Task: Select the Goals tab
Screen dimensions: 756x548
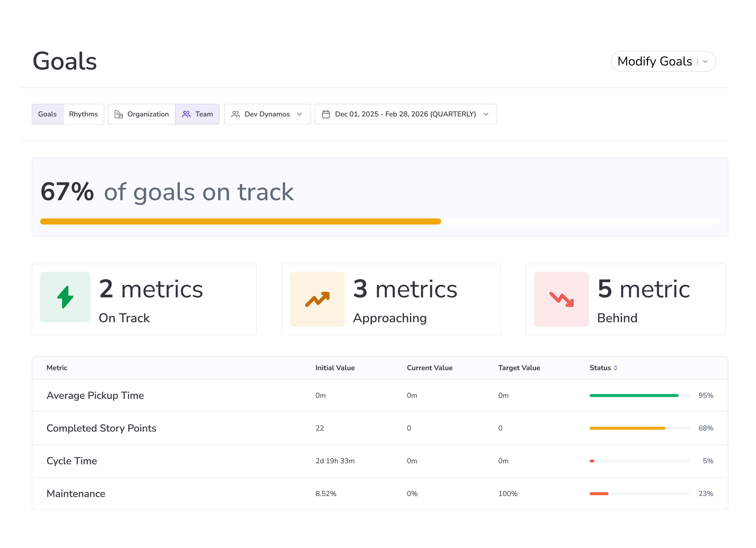Action: coord(47,114)
